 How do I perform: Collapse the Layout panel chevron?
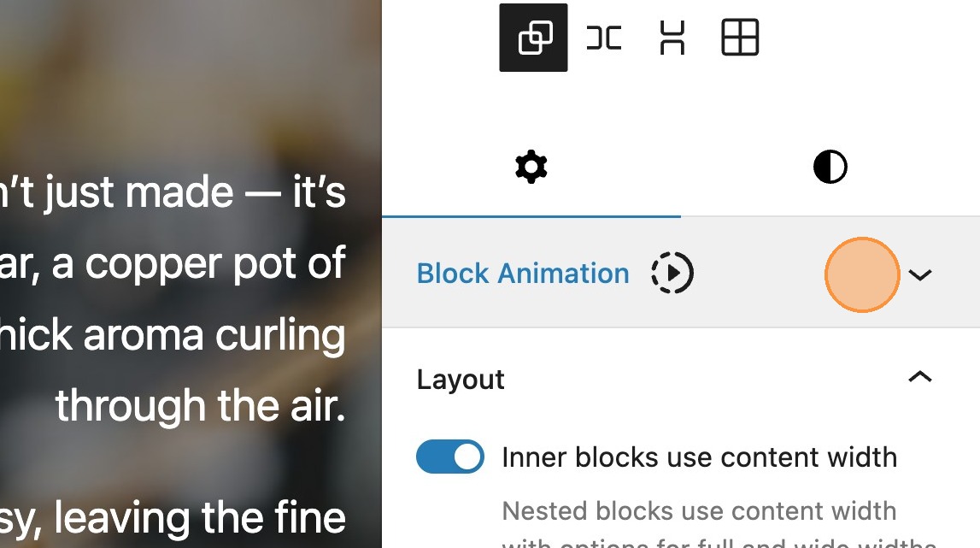point(919,377)
